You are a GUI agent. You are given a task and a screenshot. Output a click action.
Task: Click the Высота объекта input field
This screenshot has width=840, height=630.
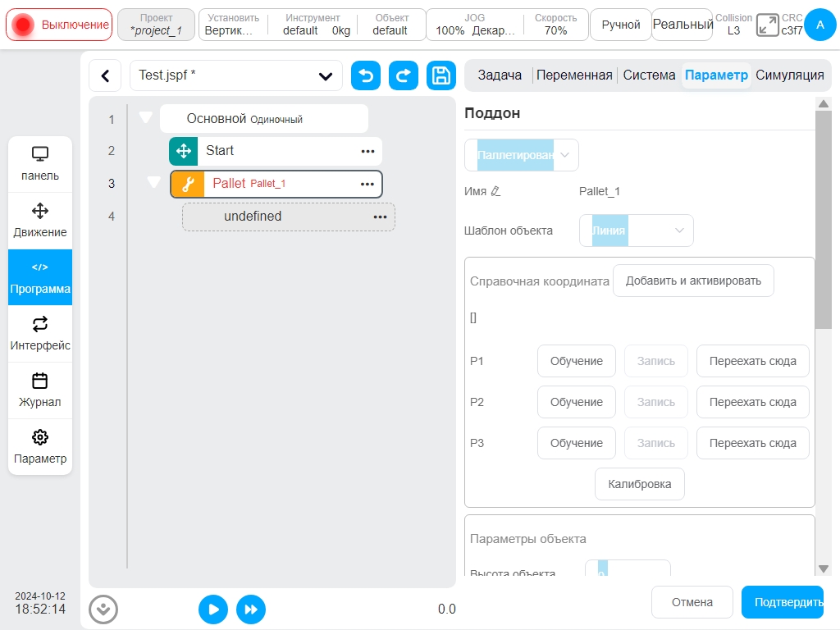tap(628, 568)
